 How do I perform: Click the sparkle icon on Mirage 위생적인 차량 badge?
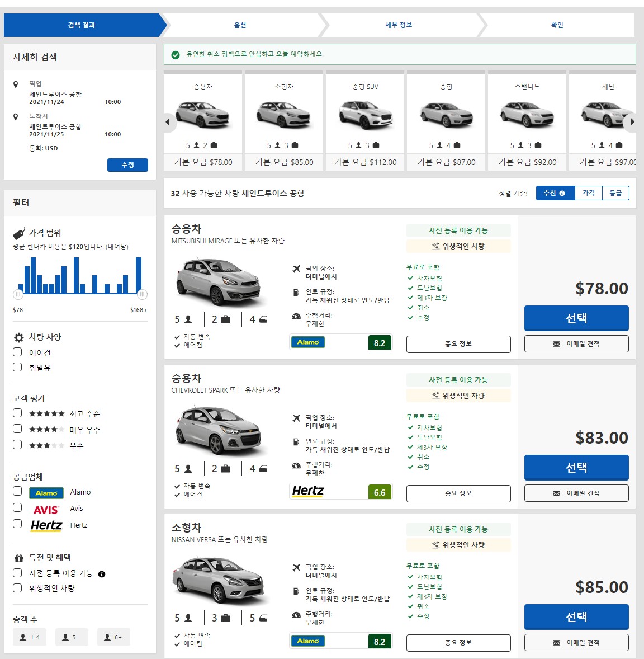tap(435, 246)
